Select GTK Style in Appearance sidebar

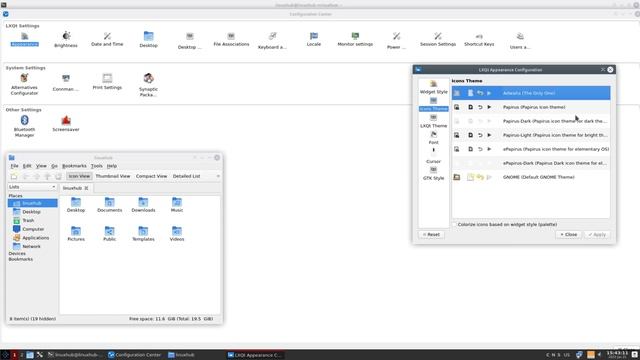(x=433, y=173)
